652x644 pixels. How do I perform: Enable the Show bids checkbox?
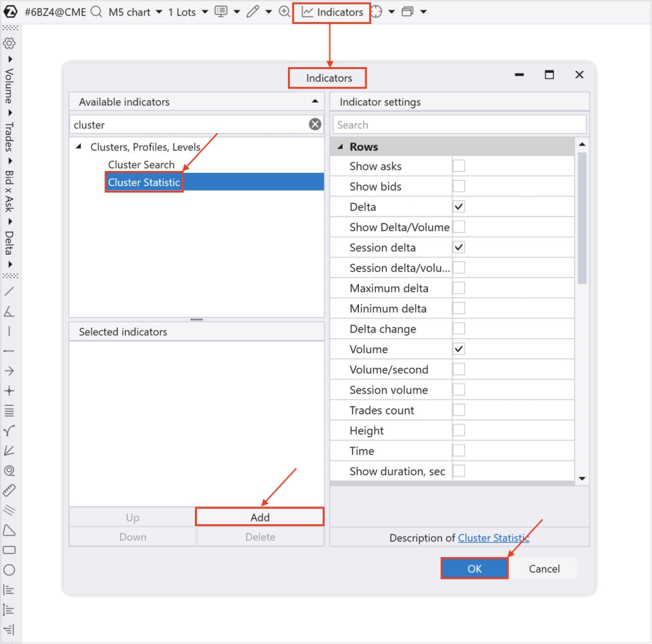click(458, 186)
